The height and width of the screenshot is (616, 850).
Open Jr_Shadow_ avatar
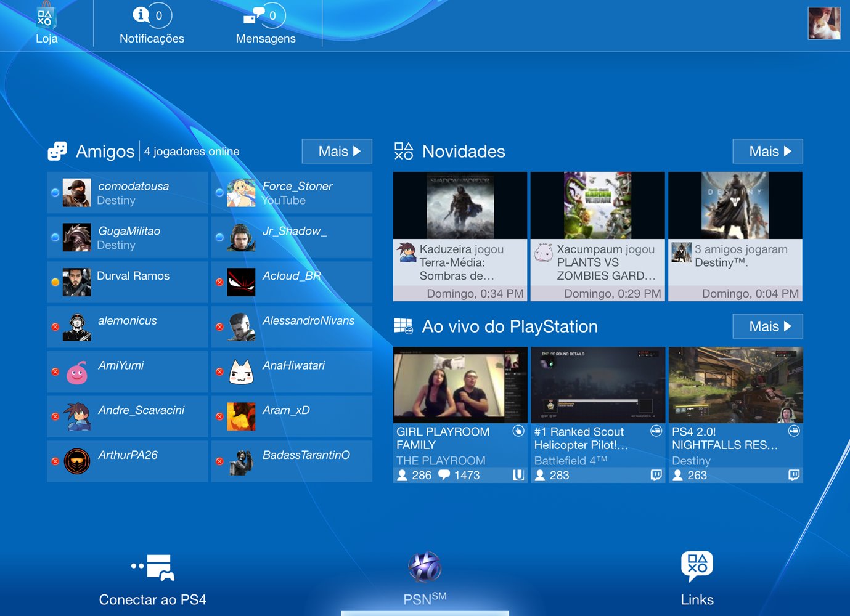[241, 237]
